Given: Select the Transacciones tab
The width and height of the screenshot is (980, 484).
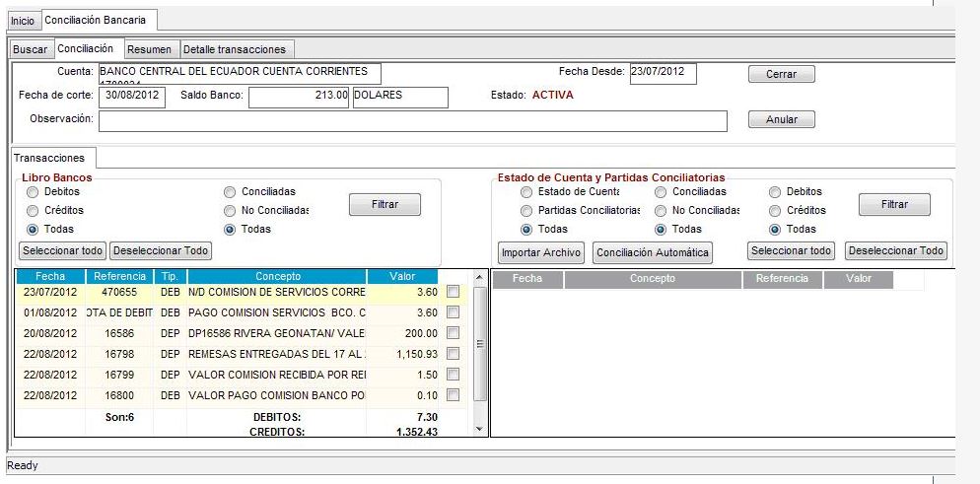Looking at the screenshot, I should pyautogui.click(x=52, y=158).
